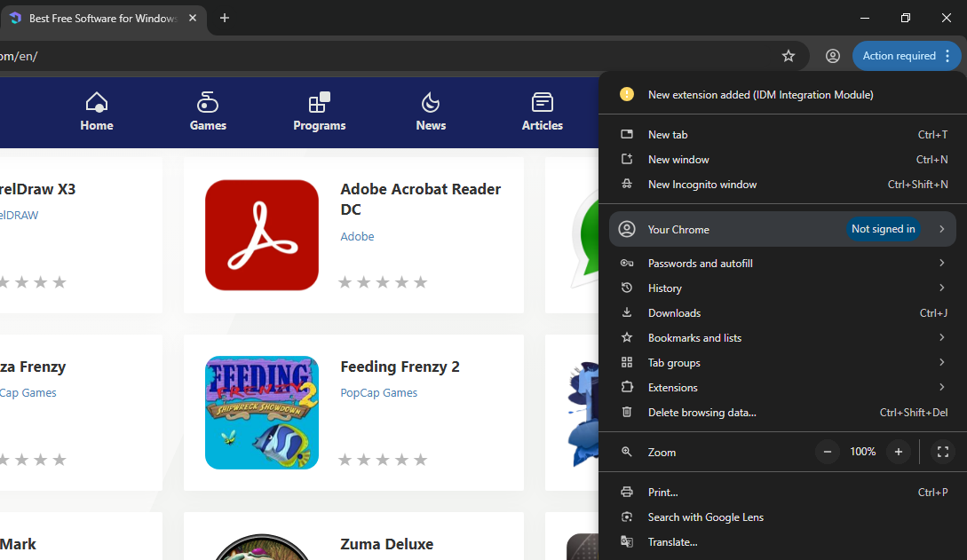
Task: Click the Games controller icon
Action: [x=208, y=102]
